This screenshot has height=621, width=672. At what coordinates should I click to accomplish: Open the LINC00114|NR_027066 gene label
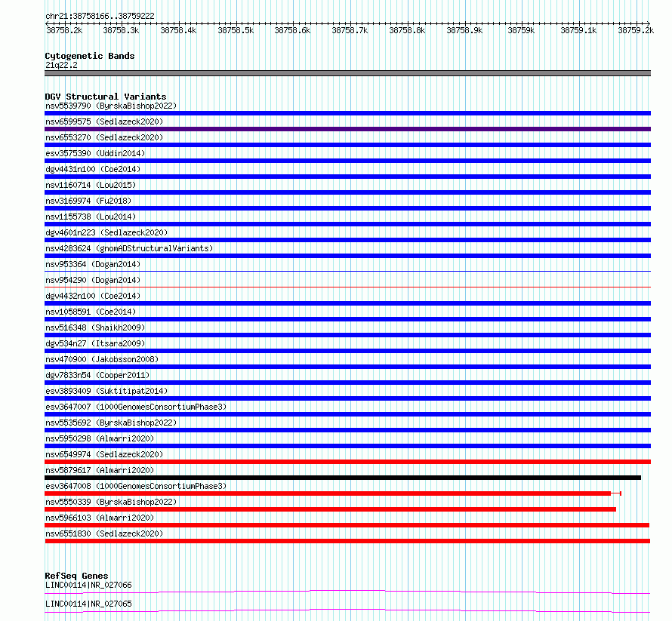point(88,585)
